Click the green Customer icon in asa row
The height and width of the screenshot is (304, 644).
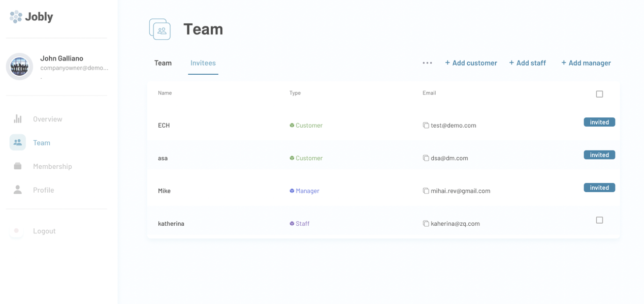pos(292,158)
